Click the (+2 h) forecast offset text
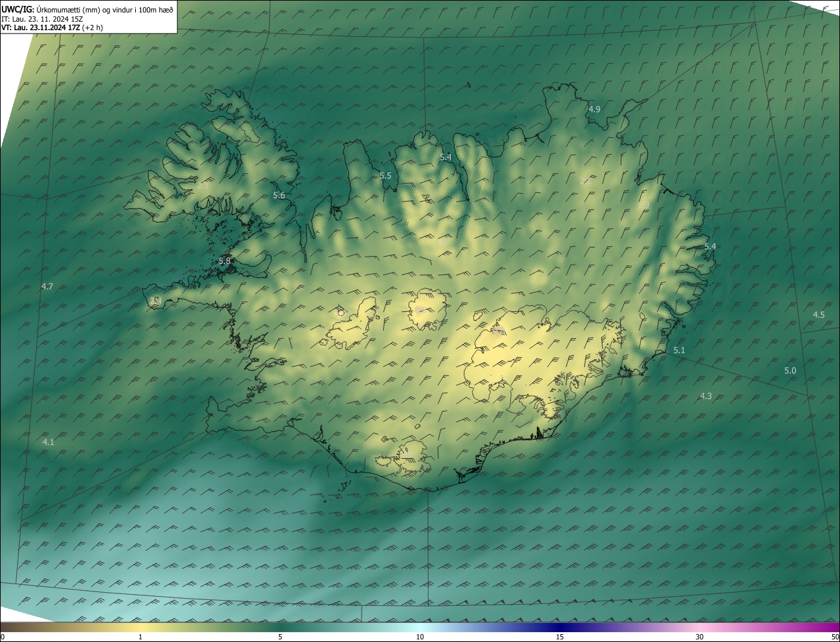The image size is (840, 642). point(93,28)
